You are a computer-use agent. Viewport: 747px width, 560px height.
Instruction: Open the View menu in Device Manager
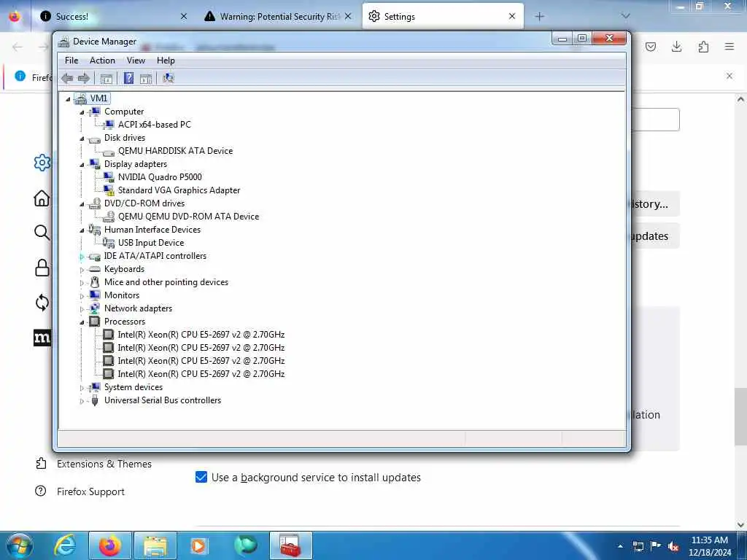pyautogui.click(x=136, y=61)
